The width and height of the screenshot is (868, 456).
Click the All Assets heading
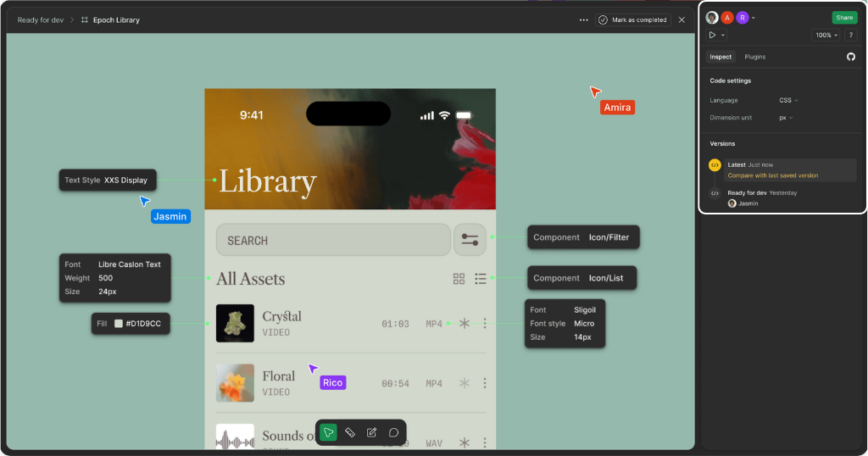(x=251, y=279)
